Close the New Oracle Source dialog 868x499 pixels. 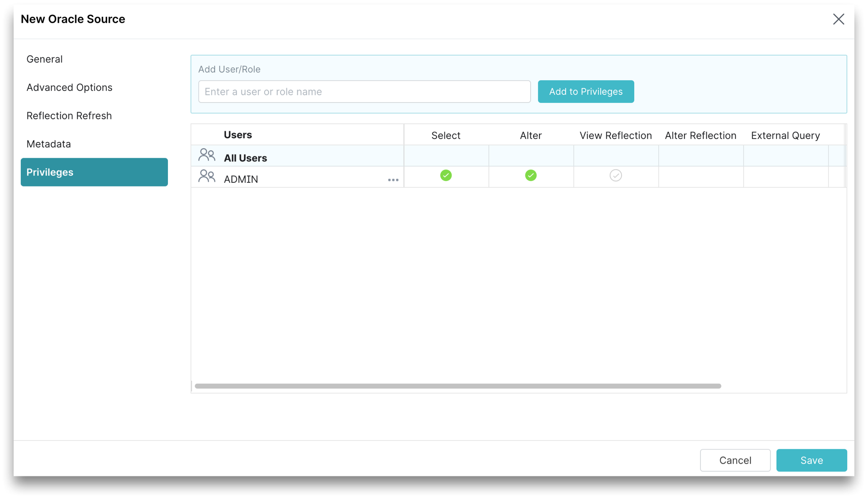(x=838, y=19)
